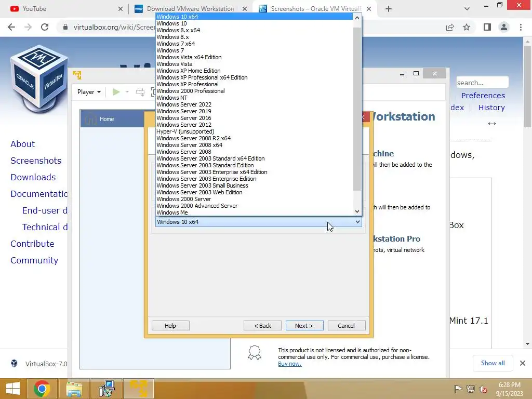Image resolution: width=532 pixels, height=399 pixels.
Task: Click the version list scrollbar thumb
Action: tap(357, 109)
